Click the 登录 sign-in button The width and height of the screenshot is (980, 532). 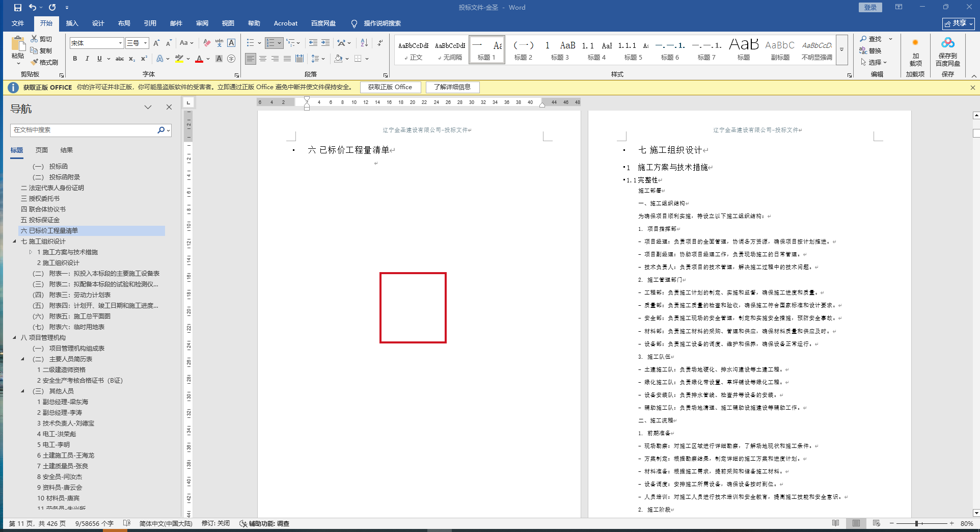coord(870,8)
